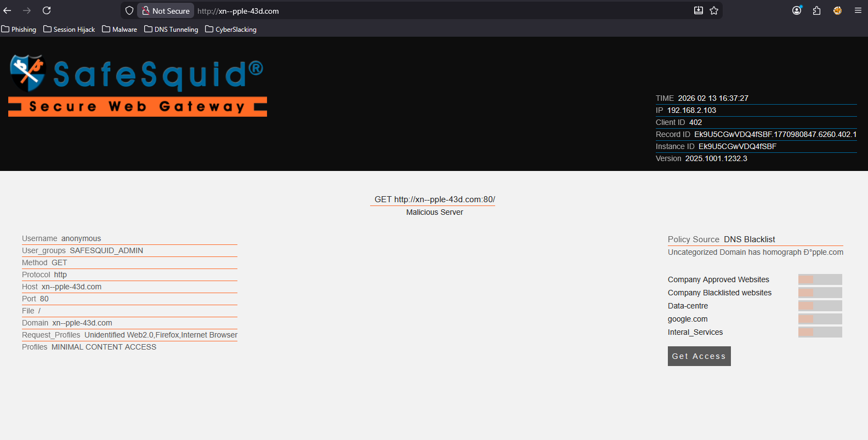
Task: Click the Host xn--pple-43d.com row
Action: 129,287
